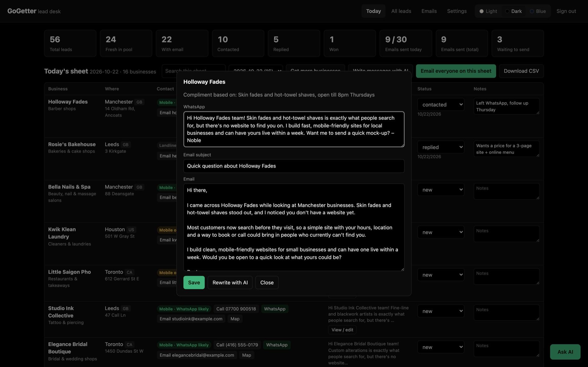Open Rosie's Bakehouse status dropdown showing replied
This screenshot has width=588, height=367.
(x=441, y=147)
